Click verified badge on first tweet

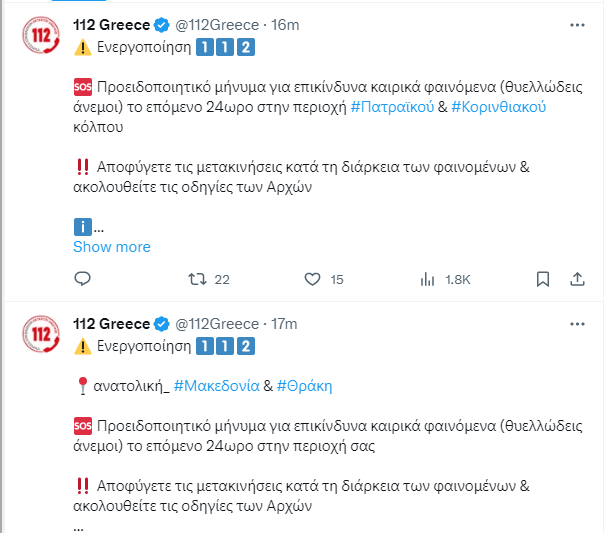161,24
